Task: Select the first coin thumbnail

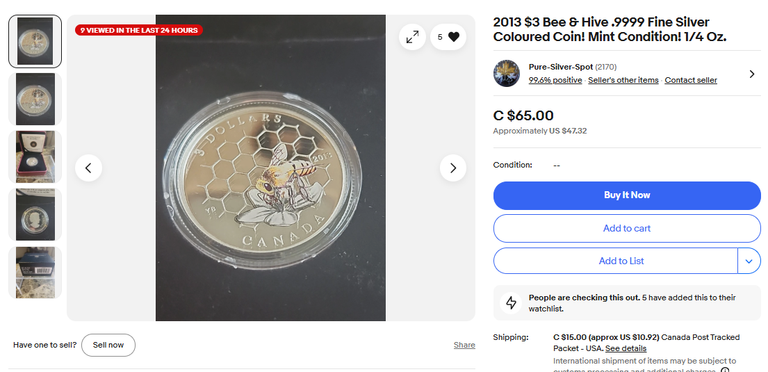Action: click(x=35, y=41)
